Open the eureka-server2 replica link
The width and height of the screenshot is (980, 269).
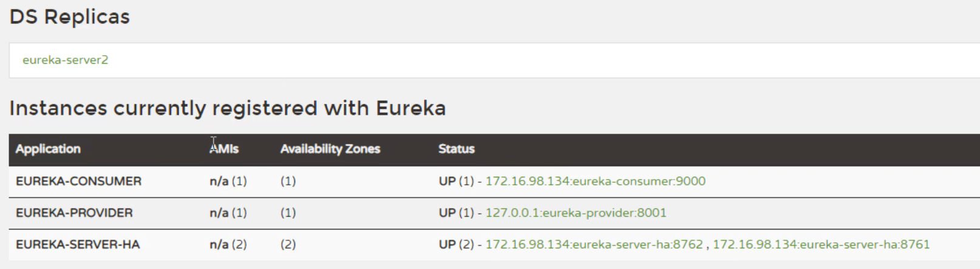click(65, 60)
